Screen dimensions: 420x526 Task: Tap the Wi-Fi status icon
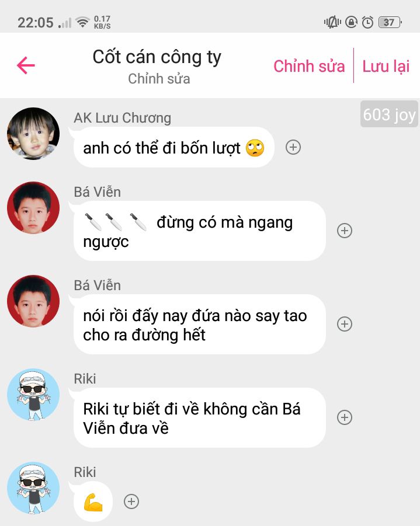click(82, 22)
